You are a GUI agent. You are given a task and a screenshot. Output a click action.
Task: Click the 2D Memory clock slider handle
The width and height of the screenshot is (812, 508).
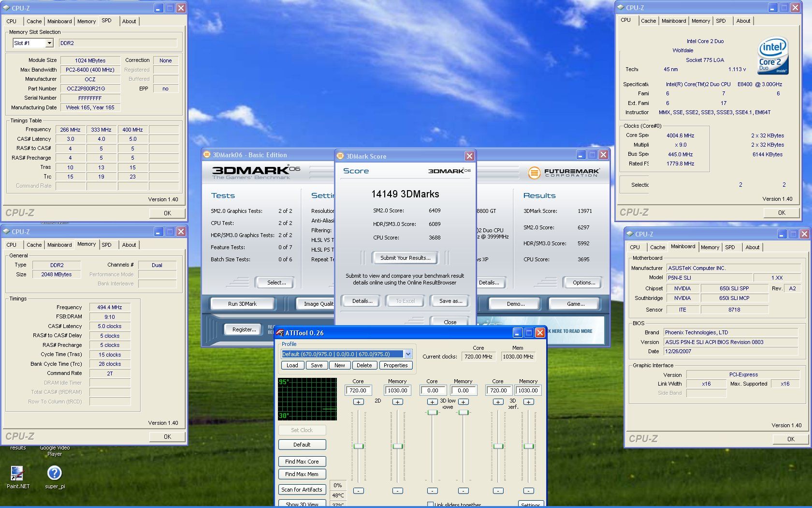point(397,446)
